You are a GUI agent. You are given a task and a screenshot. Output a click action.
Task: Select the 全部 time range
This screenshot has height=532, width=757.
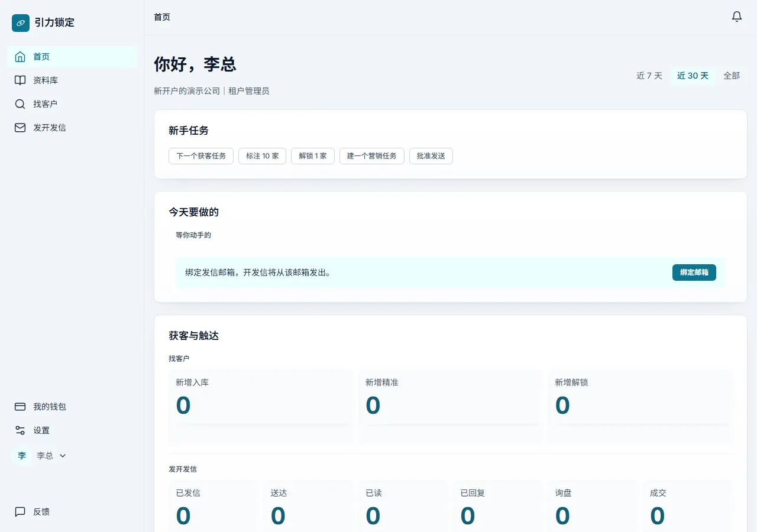pos(732,76)
